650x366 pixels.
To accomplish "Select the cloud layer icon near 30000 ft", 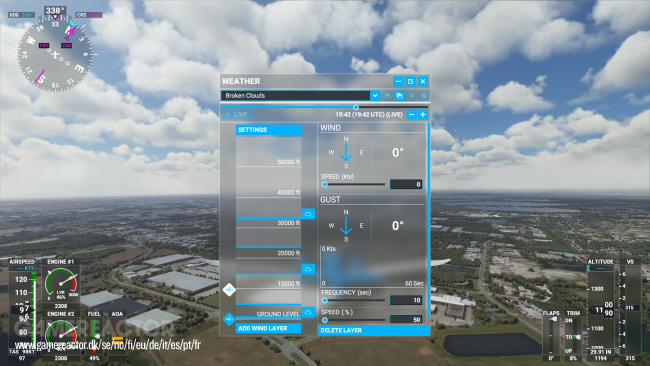I will click(308, 213).
